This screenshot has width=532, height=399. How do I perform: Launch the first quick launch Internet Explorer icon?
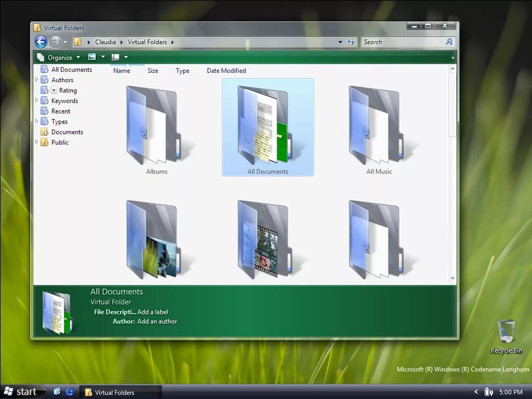[57, 392]
